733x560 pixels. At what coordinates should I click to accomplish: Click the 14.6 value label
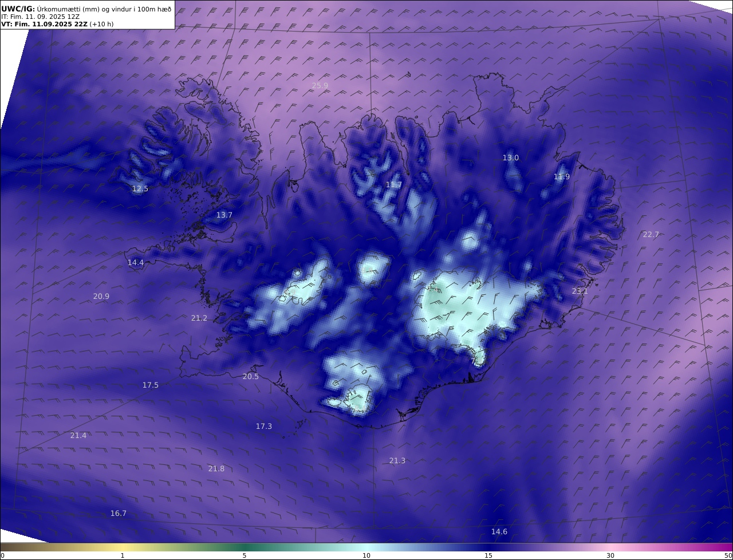[x=499, y=532]
